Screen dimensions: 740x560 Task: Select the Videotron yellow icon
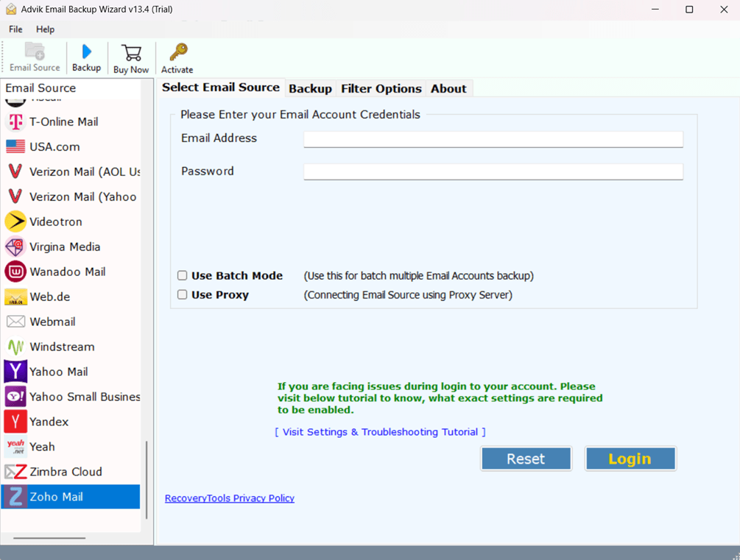coord(15,221)
